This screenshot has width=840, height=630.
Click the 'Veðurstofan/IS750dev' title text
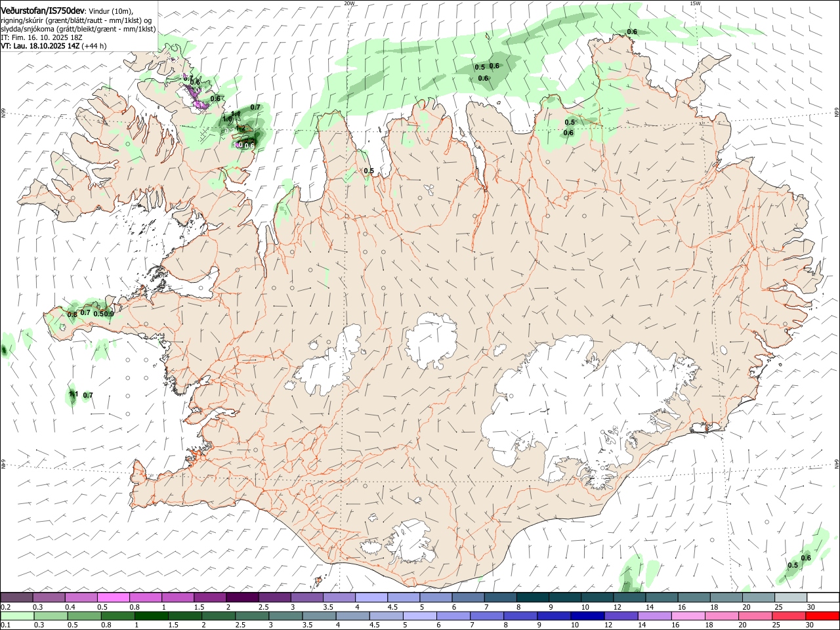[42, 10]
